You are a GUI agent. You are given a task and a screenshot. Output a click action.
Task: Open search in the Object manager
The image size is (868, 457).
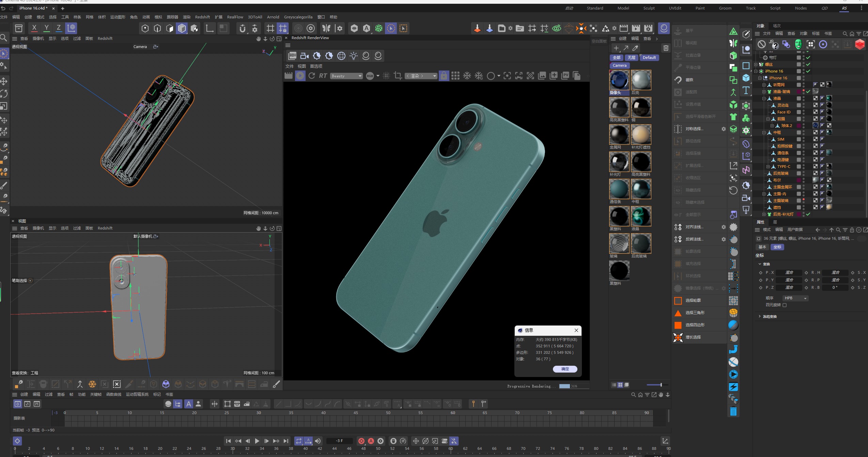(x=845, y=33)
